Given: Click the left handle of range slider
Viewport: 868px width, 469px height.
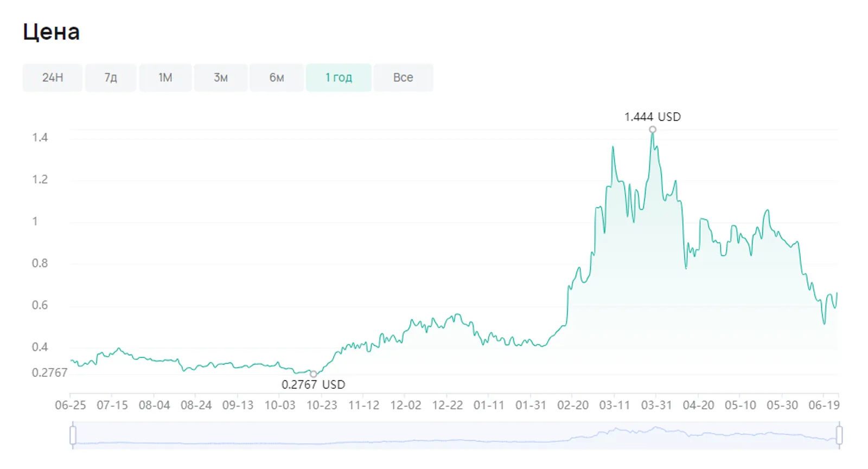Looking at the screenshot, I should coord(73,435).
